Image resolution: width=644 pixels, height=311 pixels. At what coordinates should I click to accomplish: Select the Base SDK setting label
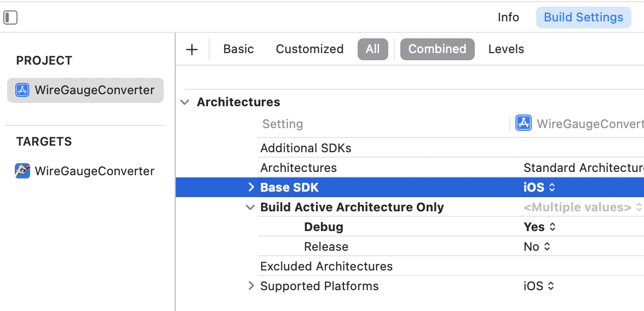pos(290,187)
